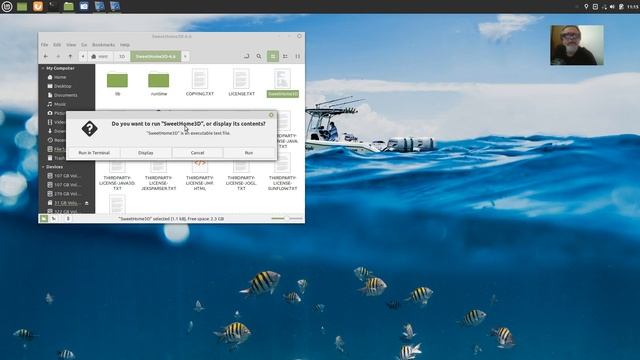Choose Run in Terminal
Viewport: 640px width, 360px height.
[94, 153]
